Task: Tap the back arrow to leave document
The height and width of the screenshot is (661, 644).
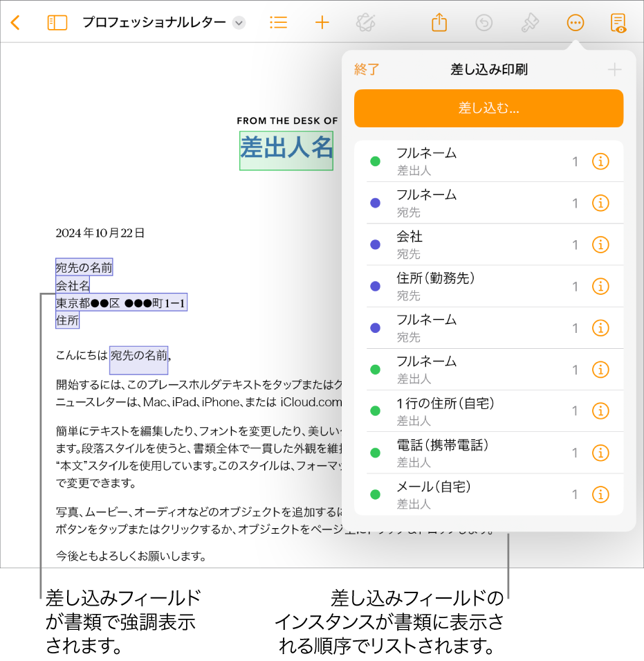Action: pyautogui.click(x=16, y=23)
